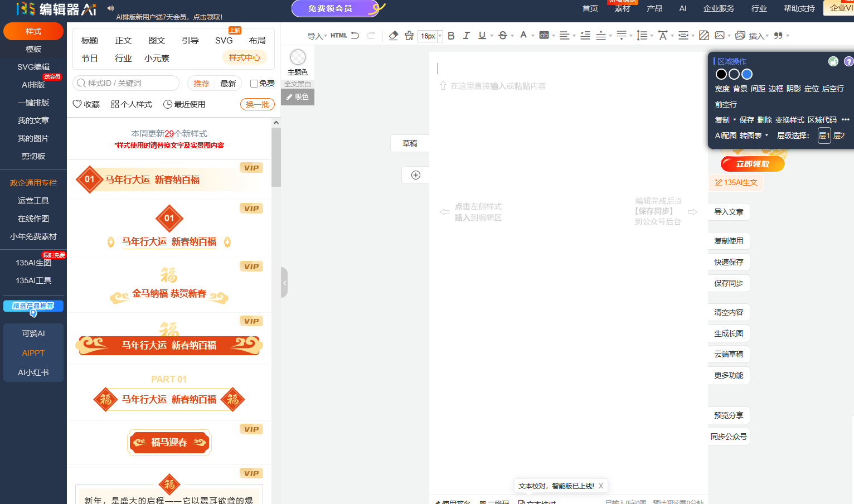The image size is (854, 504).
Task: Expand the 转图表 dropdown in region panel
Action: click(x=754, y=135)
